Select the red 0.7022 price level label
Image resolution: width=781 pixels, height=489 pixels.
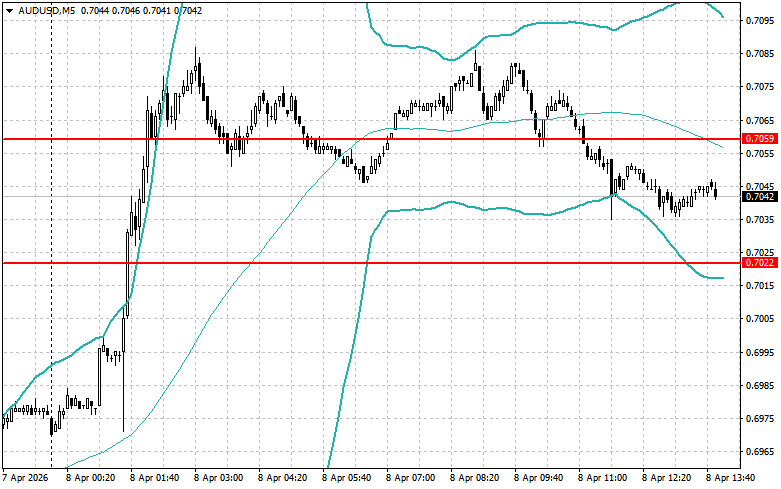tap(760, 262)
